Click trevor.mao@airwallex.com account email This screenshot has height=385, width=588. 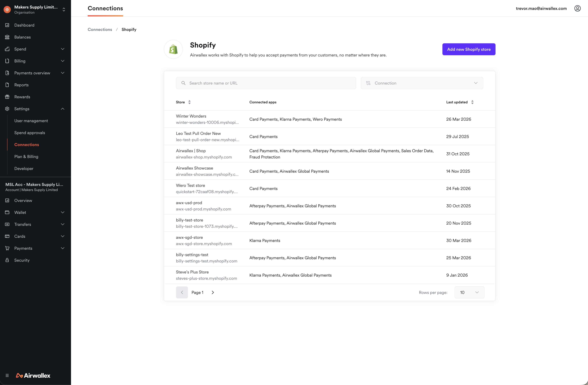click(541, 8)
